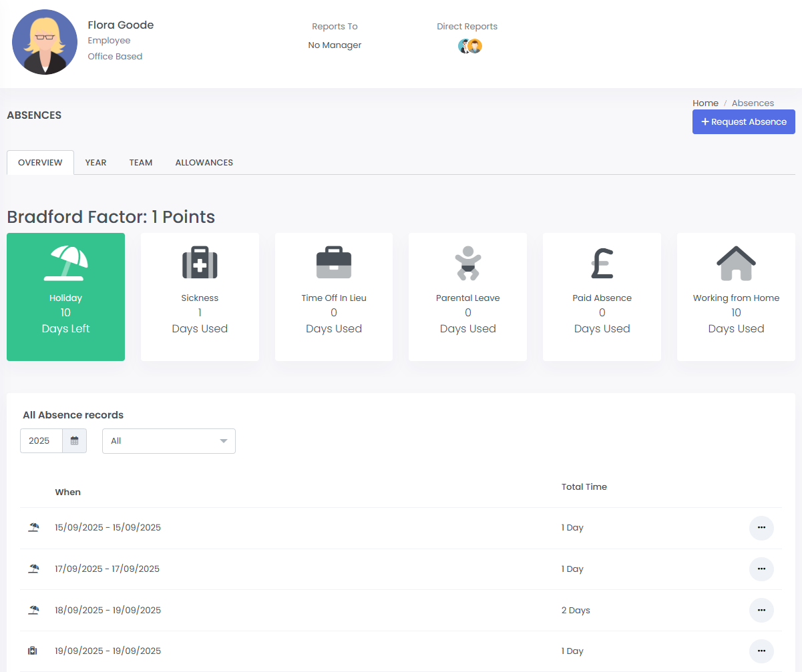Image resolution: width=802 pixels, height=672 pixels.
Task: Click sickness icon on 19/09/2025 record
Action: pos(33,651)
